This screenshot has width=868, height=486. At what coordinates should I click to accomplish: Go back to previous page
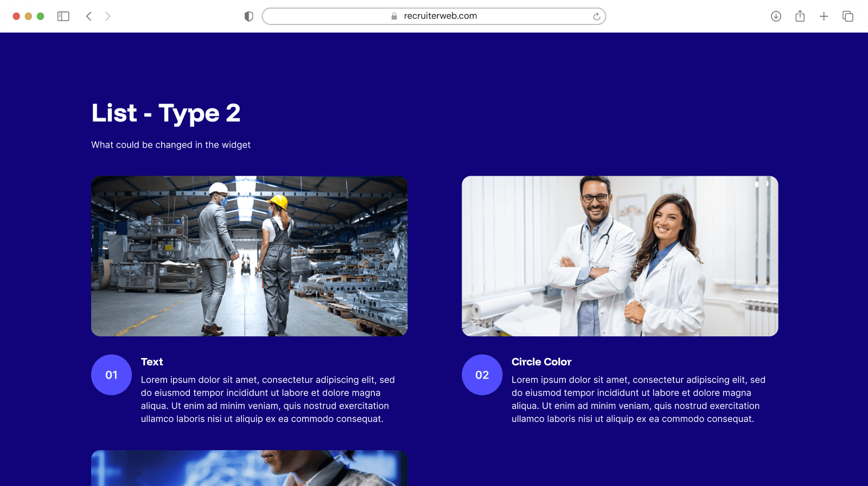point(89,16)
